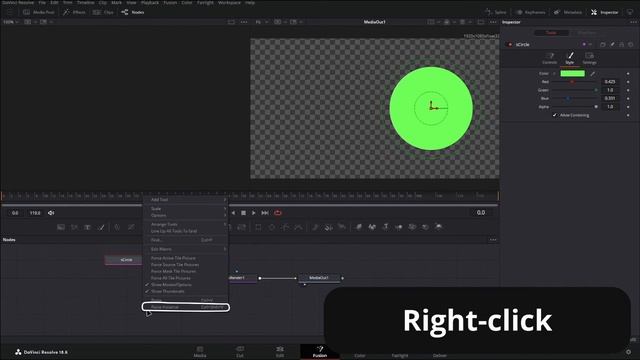Viewport: 640px width, 360px height.
Task: Toggle the loop playback button
Action: tap(278, 213)
